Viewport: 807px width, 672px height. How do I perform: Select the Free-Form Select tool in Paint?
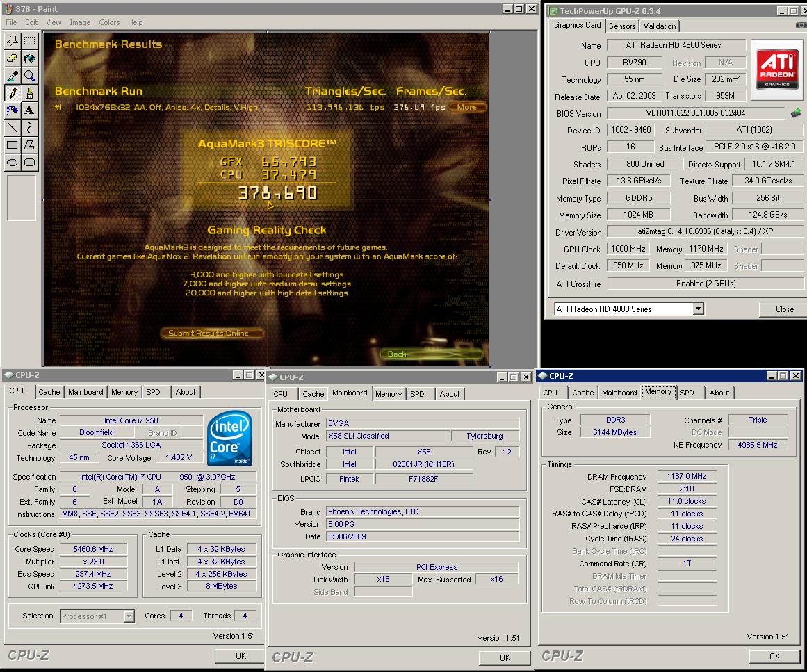click(x=13, y=40)
